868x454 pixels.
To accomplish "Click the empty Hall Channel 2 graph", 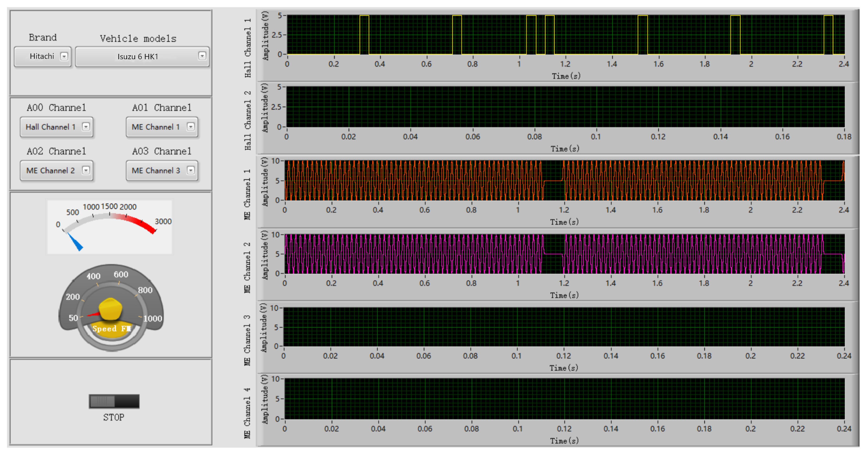I will (x=565, y=107).
